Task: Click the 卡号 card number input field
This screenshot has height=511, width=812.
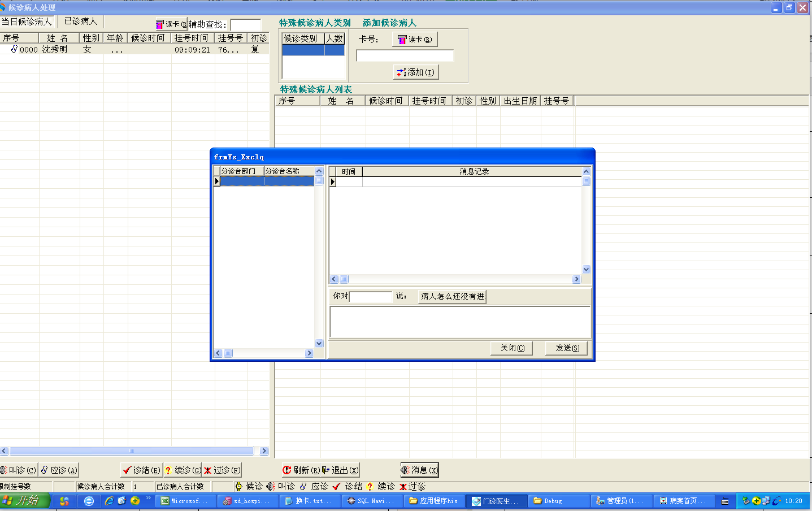Action: click(x=405, y=55)
